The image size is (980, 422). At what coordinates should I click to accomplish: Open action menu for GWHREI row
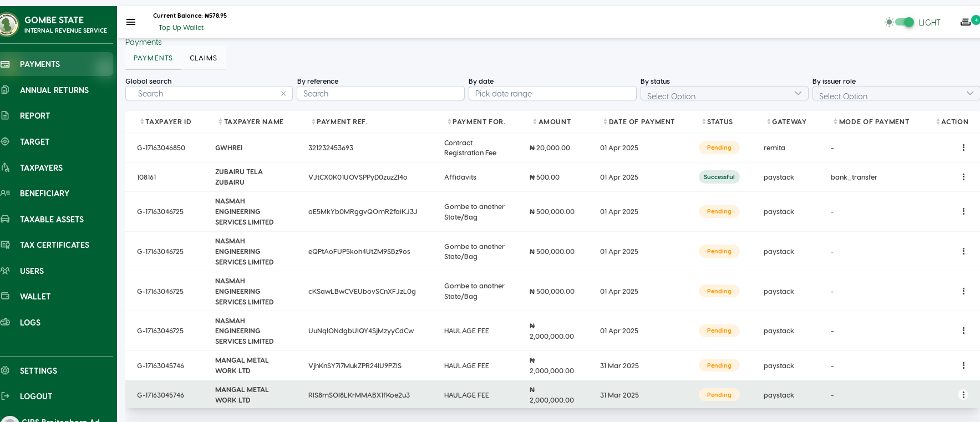[x=963, y=148]
